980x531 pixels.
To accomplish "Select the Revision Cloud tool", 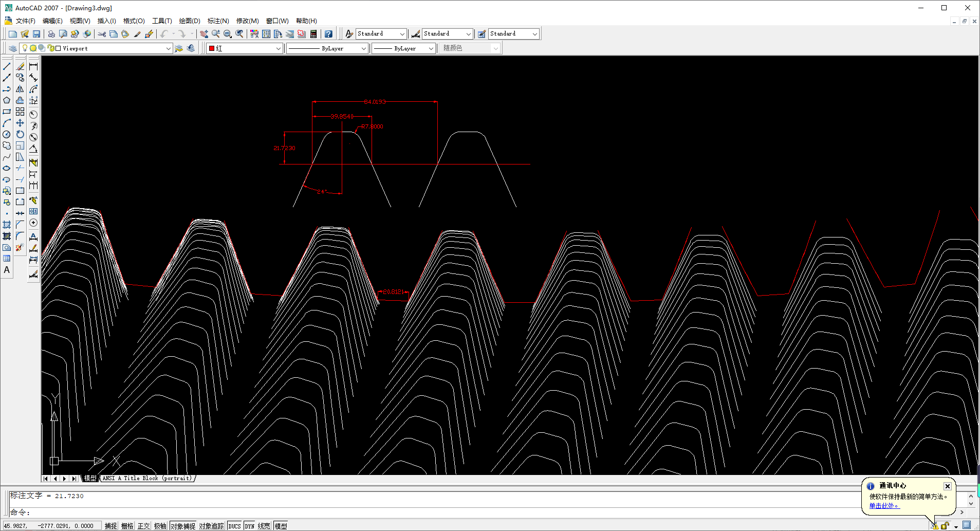I will 7,145.
